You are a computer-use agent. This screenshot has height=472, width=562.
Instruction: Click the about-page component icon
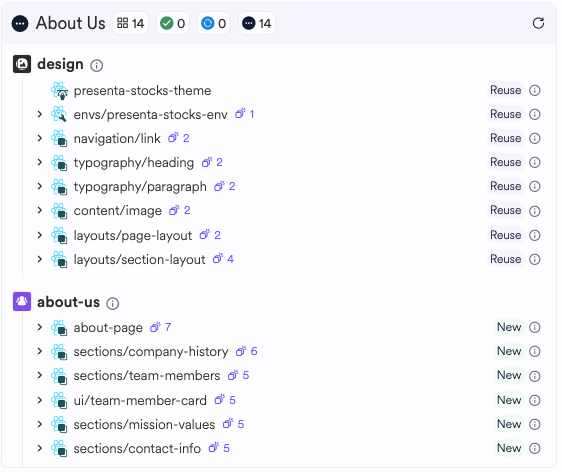[x=59, y=327]
